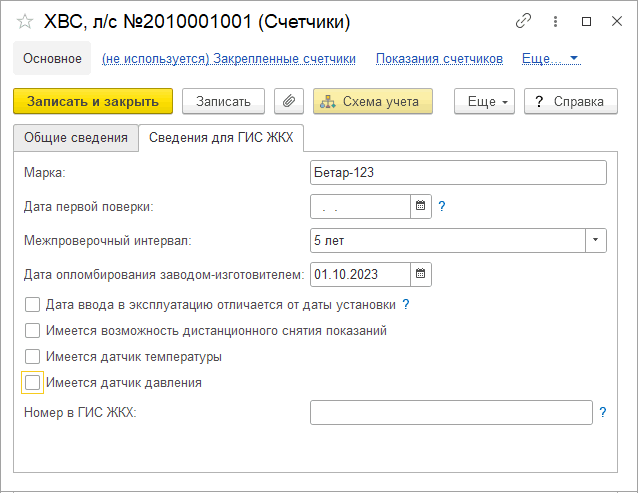Image resolution: width=638 pixels, height=493 pixels.
Task: Click the paperclip attachments icon
Action: pos(289,101)
